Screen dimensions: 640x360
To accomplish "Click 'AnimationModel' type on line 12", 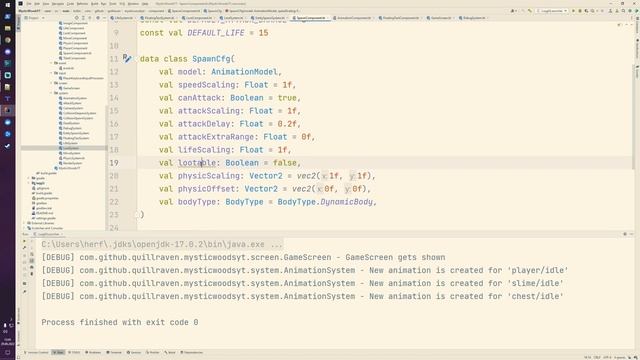I will pos(244,72).
